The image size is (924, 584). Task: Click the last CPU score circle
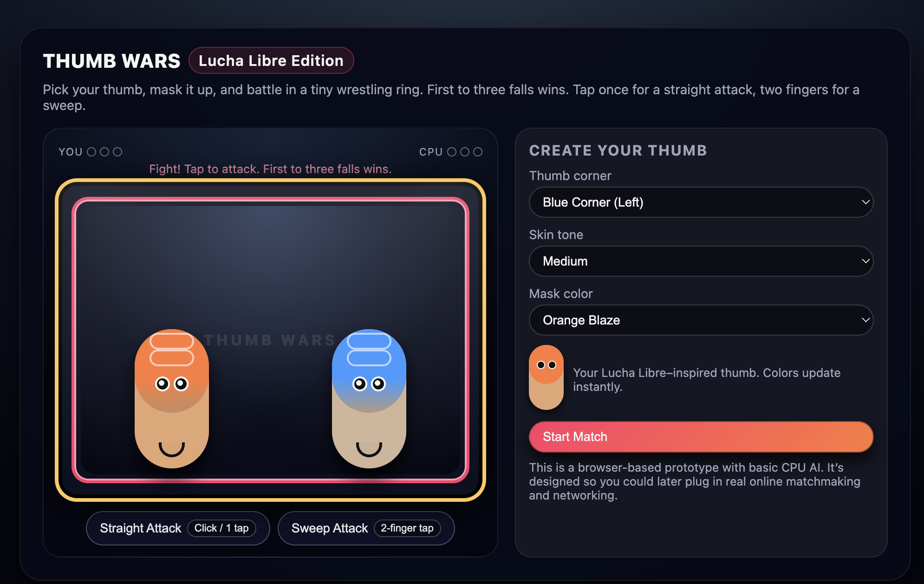pos(478,152)
